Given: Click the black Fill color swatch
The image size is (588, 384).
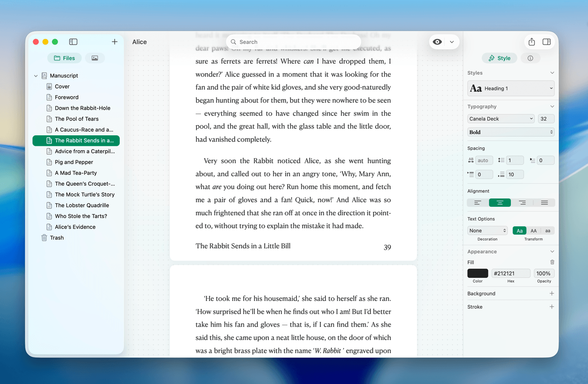Looking at the screenshot, I should pos(477,273).
